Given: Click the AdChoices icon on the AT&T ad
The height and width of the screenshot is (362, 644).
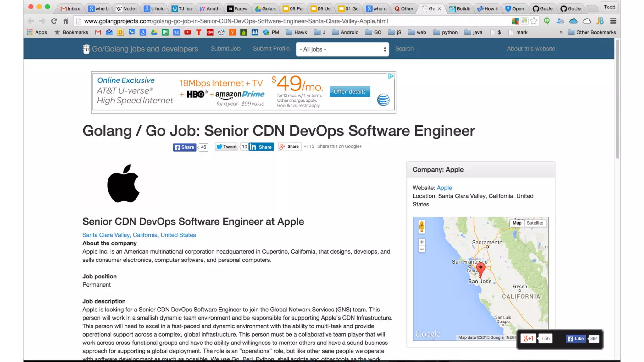Looking at the screenshot, I should coord(391,76).
